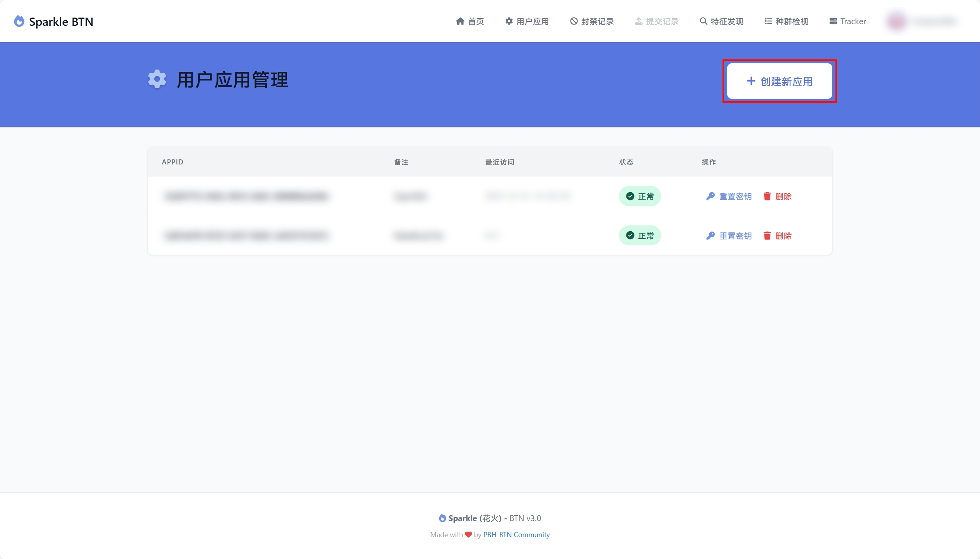Click the gear icon beside 用户应用管理 heading
This screenshot has width=980, height=559.
(x=157, y=79)
